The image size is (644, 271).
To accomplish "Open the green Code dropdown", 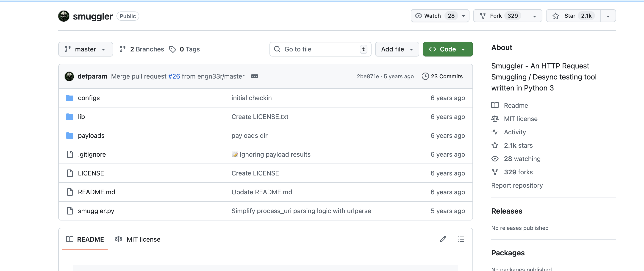I will pyautogui.click(x=447, y=49).
